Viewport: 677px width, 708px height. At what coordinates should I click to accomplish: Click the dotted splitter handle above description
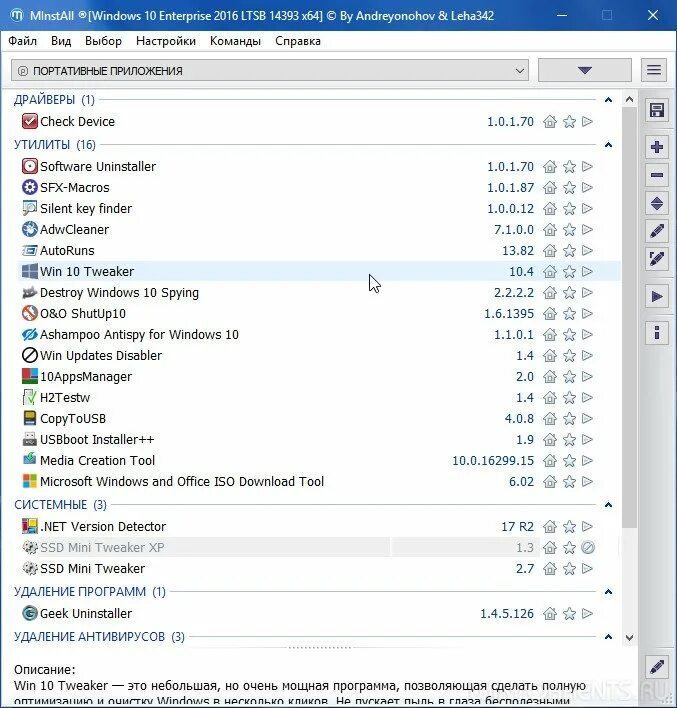(x=319, y=648)
